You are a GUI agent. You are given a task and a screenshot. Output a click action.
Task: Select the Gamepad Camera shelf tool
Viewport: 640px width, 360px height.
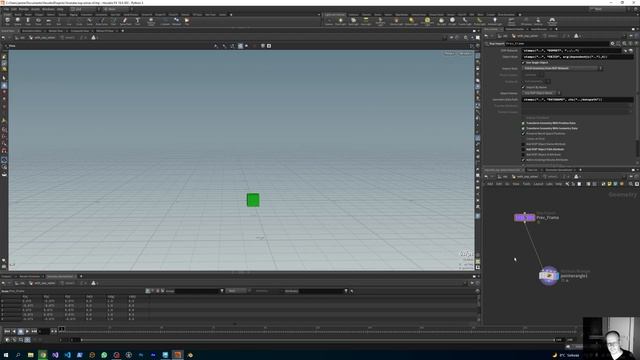click(552, 21)
